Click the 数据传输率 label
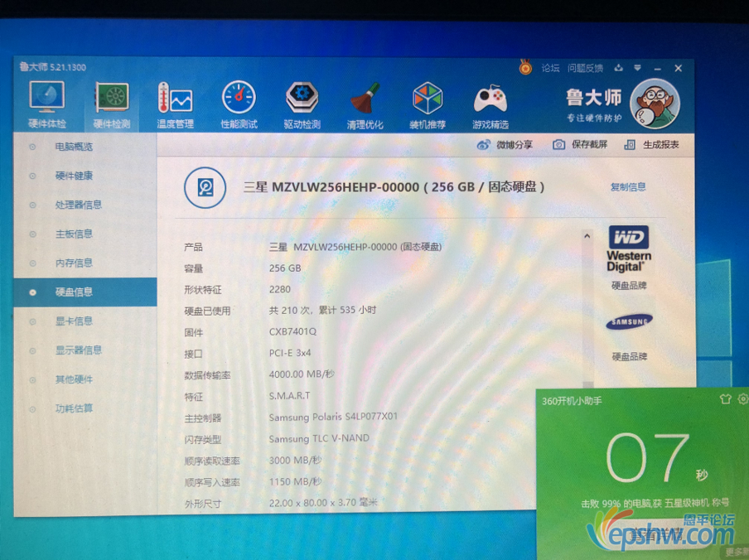 click(x=207, y=375)
